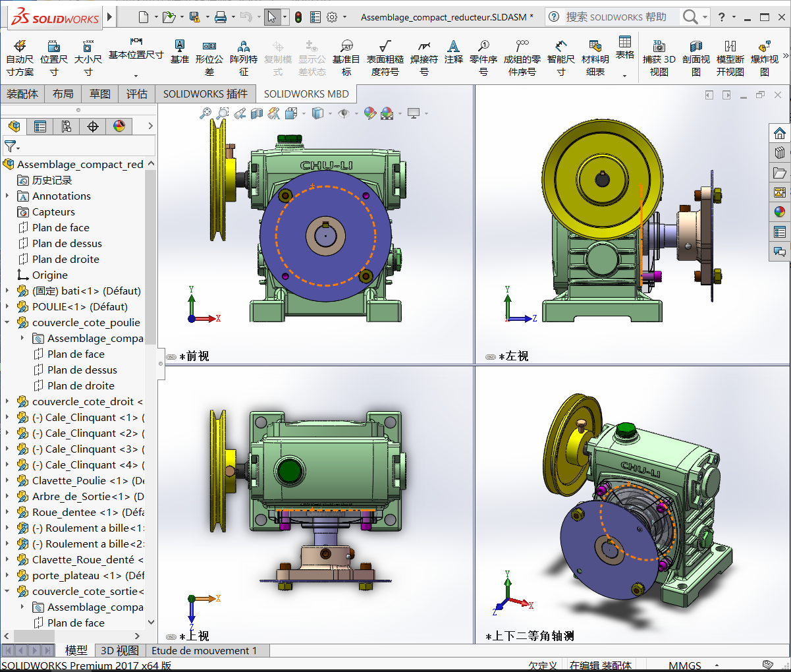Click Zoom to Fit in heads-up toolbar
Viewport: 791px width, 672px height.
coord(205,113)
